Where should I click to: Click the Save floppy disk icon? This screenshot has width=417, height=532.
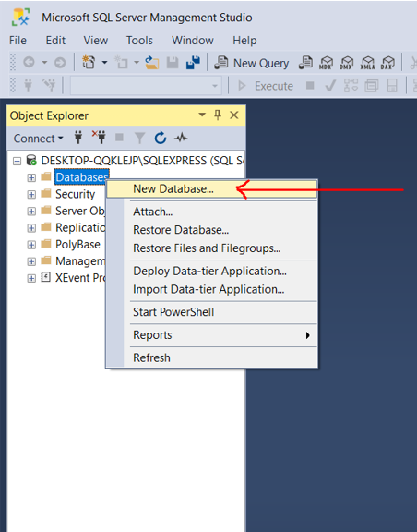click(173, 63)
